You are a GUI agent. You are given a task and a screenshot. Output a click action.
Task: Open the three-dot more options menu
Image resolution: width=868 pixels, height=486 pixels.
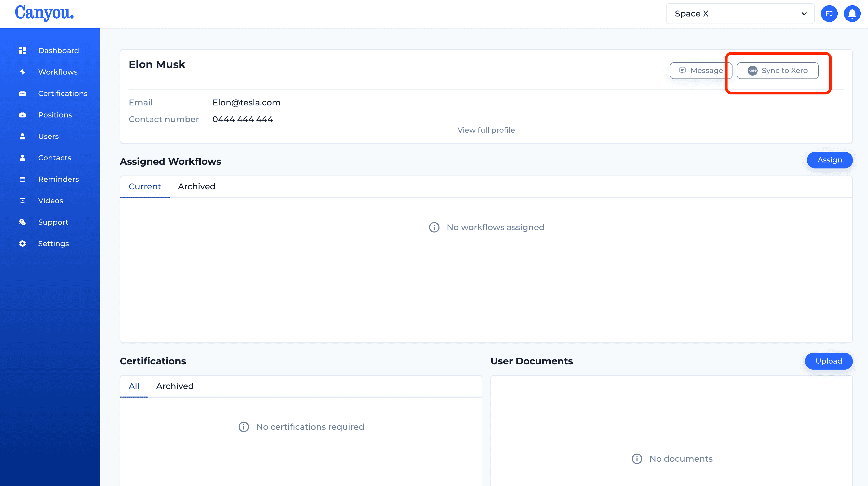coord(832,70)
